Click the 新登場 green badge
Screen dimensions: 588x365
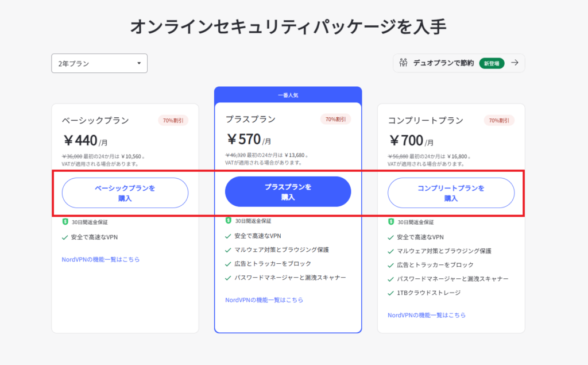point(492,63)
